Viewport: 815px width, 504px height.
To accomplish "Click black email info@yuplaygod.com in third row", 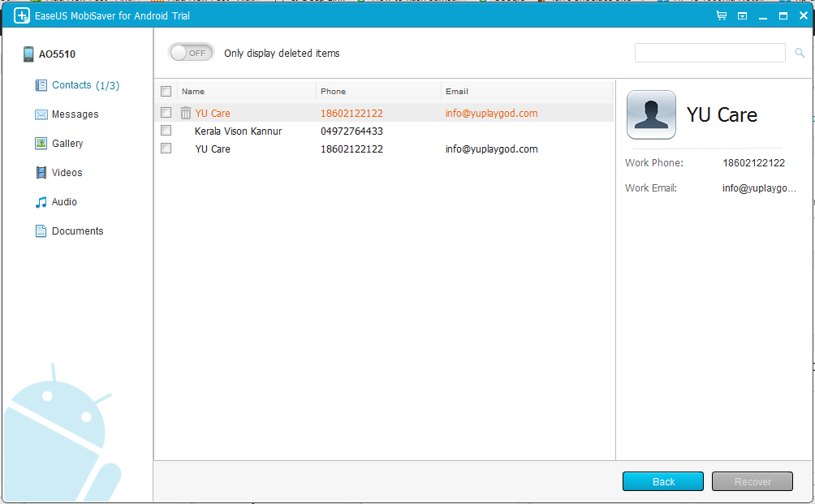I will tap(491, 149).
